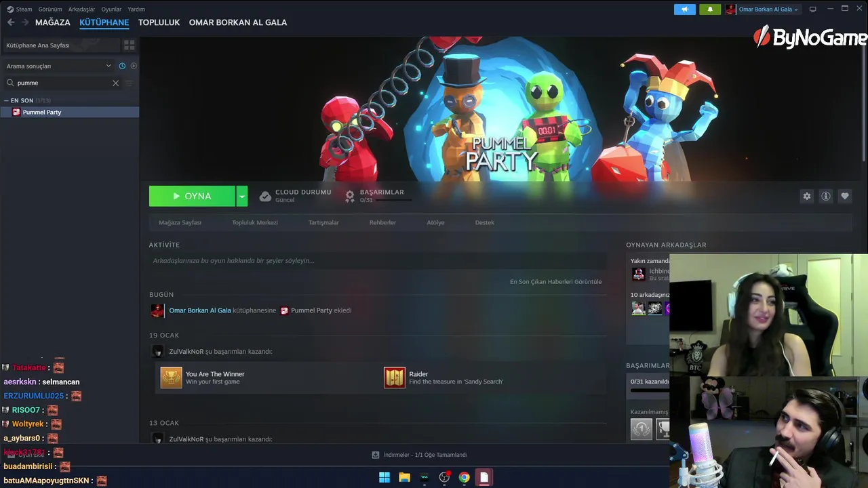The height and width of the screenshot is (488, 868).
Task: Open Topluluk Merkezi link
Action: [x=255, y=222]
